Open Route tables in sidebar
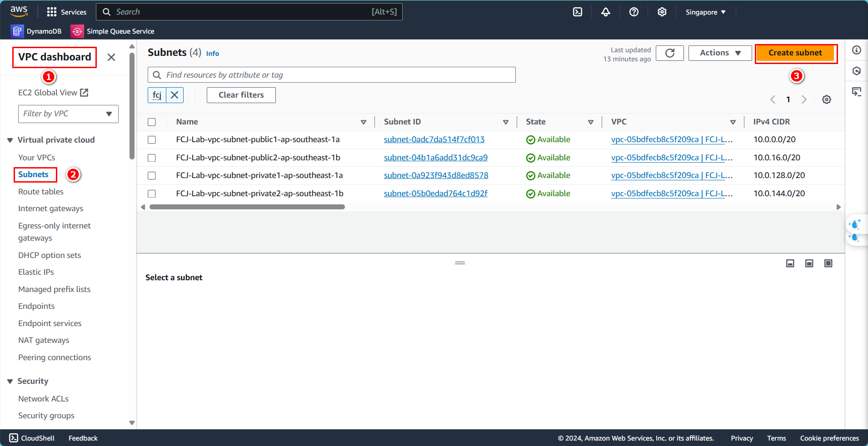 point(41,192)
